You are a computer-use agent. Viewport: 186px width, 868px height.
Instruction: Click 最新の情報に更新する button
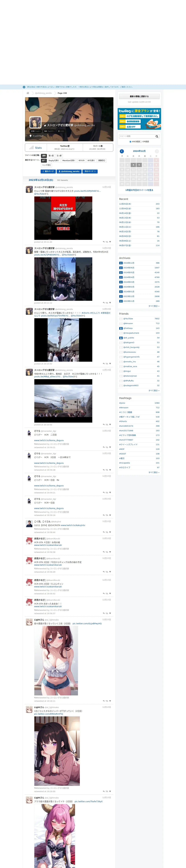[139, 96]
